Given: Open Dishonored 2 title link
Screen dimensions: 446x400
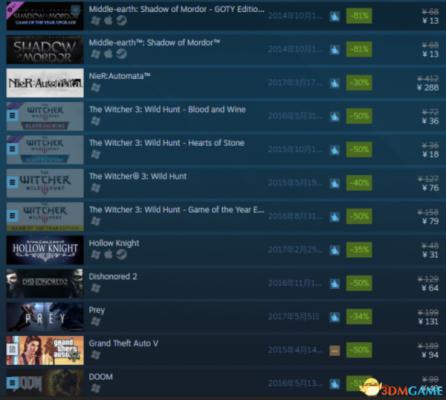Looking at the screenshot, I should click(x=113, y=276).
